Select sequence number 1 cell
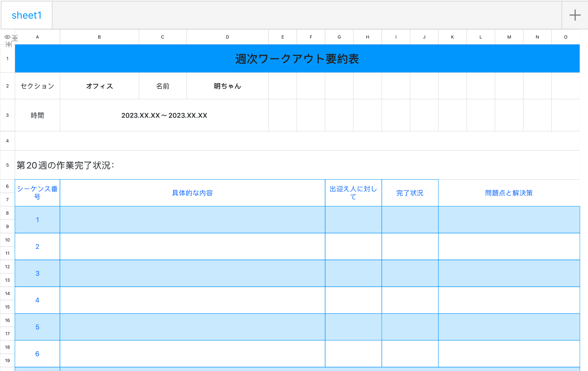Screen dimensions: 588x371 37,220
